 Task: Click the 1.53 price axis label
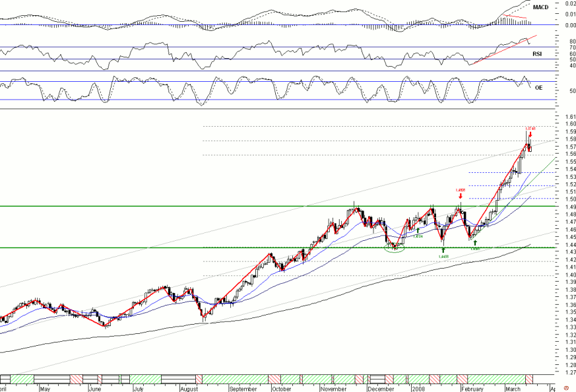(x=571, y=177)
